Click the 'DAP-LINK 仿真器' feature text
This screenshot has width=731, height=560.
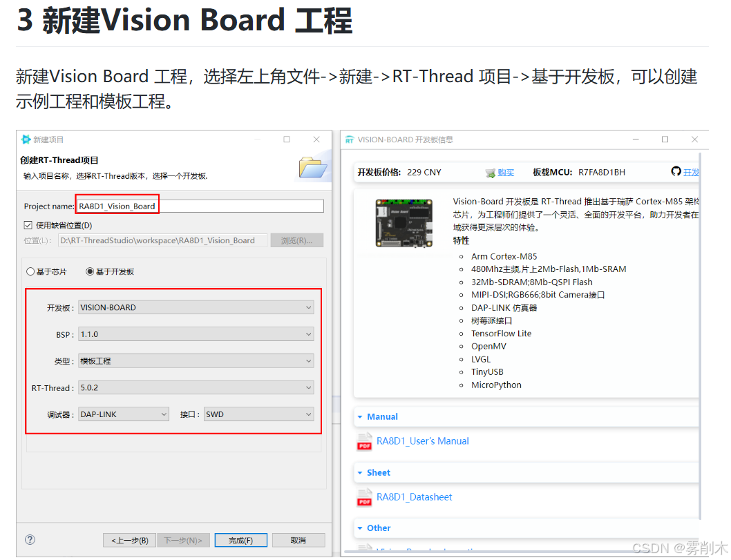tap(504, 307)
